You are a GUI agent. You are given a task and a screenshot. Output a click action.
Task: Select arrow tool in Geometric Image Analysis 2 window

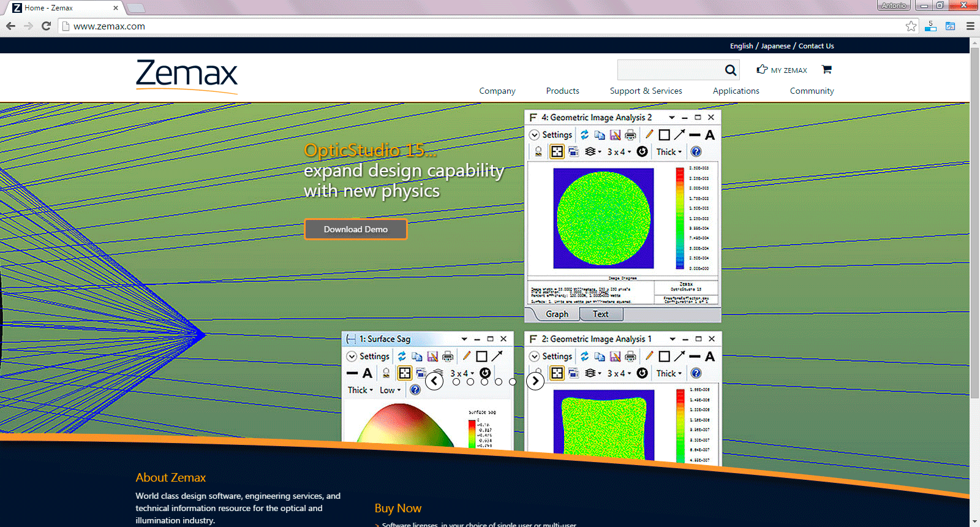679,134
